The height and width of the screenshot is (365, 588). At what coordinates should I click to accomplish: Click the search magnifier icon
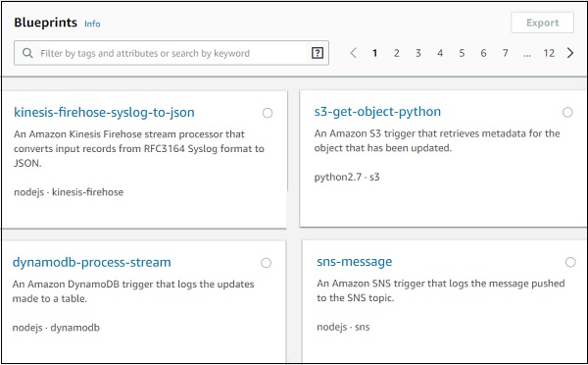pyautogui.click(x=27, y=53)
